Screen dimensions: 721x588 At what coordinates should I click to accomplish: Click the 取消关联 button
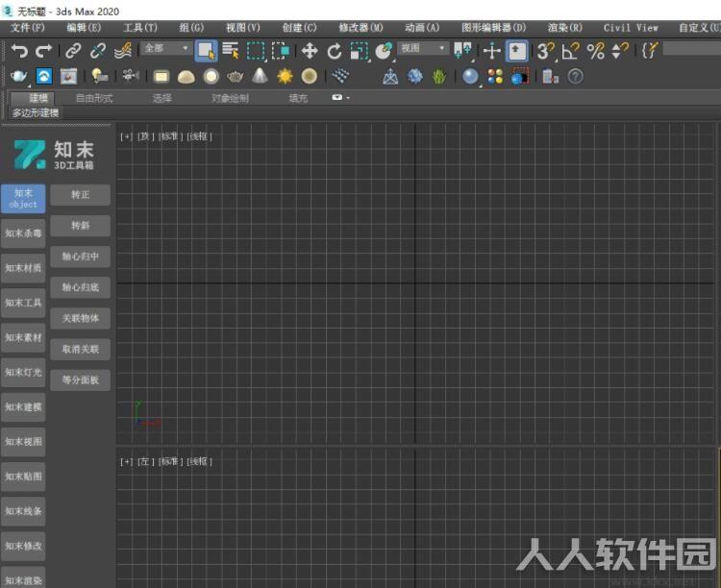(80, 349)
